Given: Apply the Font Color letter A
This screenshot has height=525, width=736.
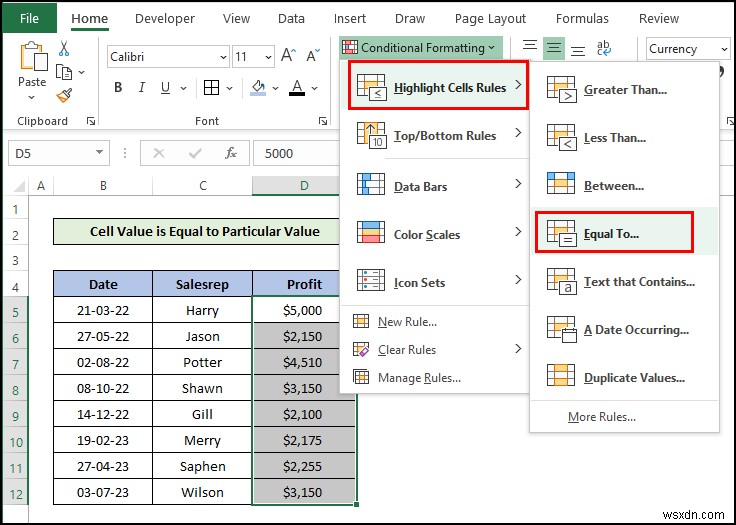Looking at the screenshot, I should coord(297,87).
